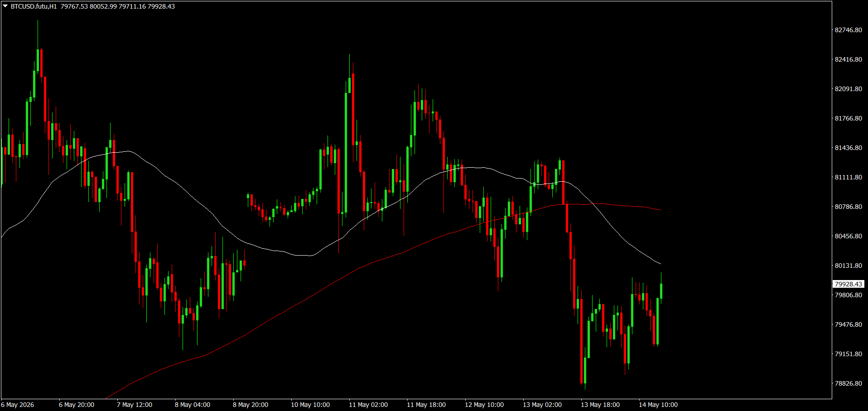Click the 11 May 02:00 time label
The width and height of the screenshot is (868, 411).
click(x=368, y=405)
